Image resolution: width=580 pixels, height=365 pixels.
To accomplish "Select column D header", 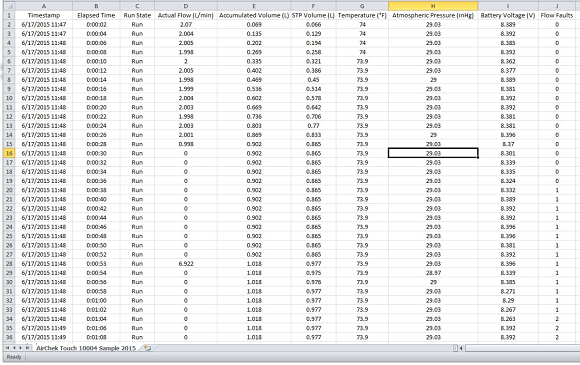I will 186,6.
